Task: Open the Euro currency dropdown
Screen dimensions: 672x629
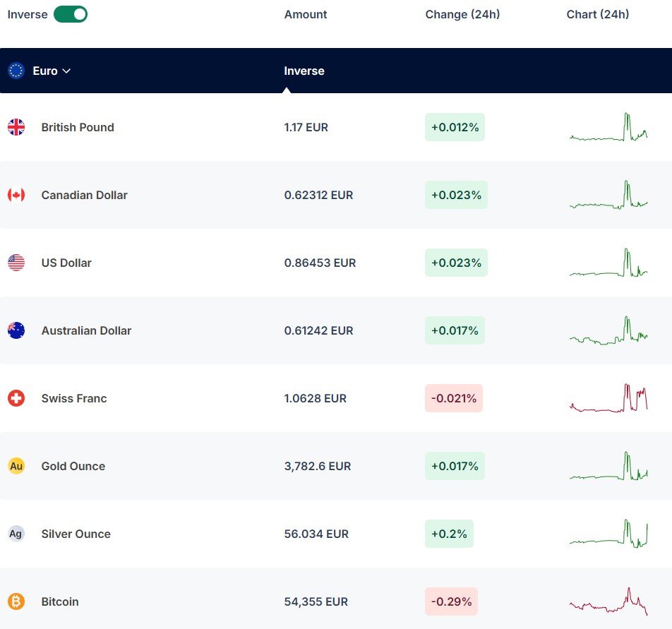Action: point(52,71)
